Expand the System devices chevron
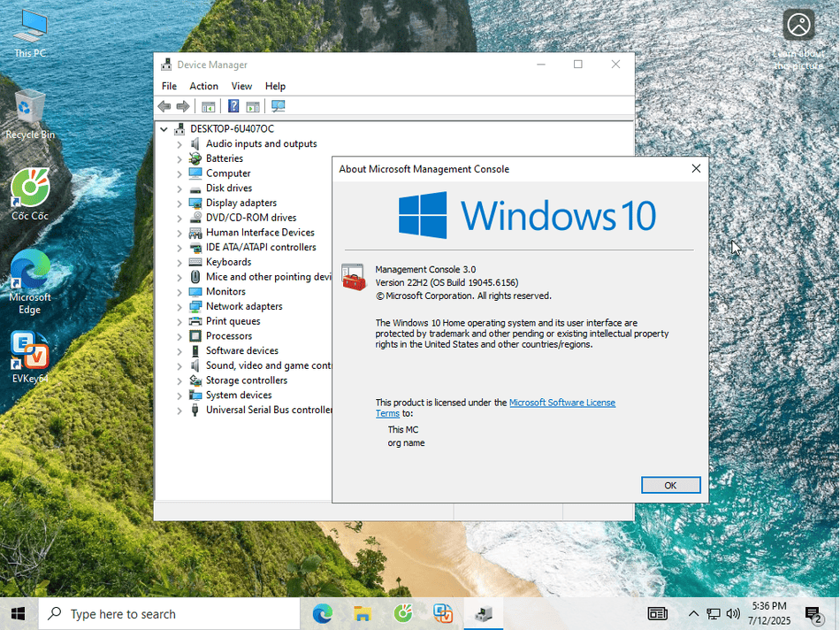 click(179, 396)
